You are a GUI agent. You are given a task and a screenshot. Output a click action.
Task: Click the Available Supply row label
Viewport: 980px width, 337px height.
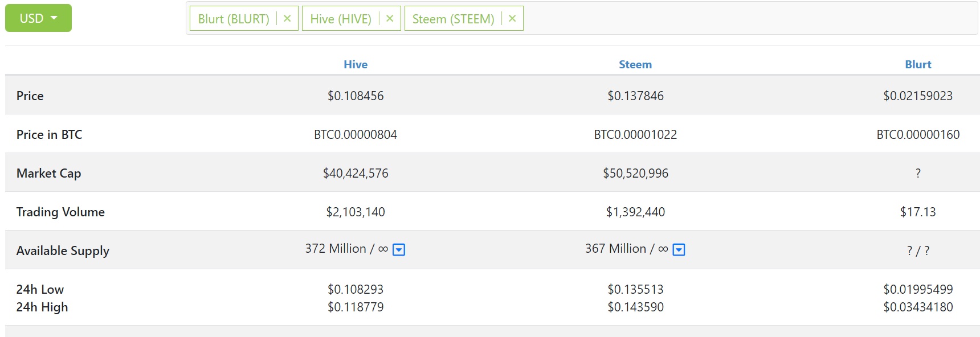tap(63, 250)
